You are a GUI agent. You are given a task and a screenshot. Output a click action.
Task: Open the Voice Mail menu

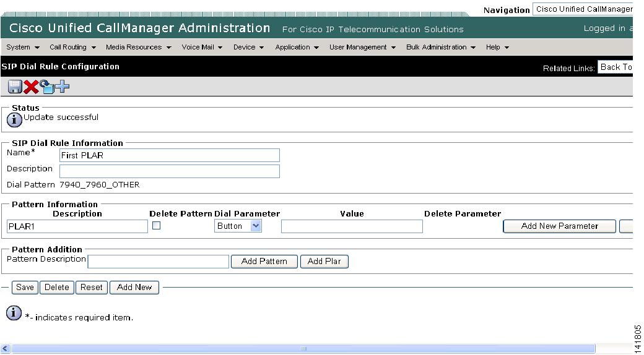[202, 47]
